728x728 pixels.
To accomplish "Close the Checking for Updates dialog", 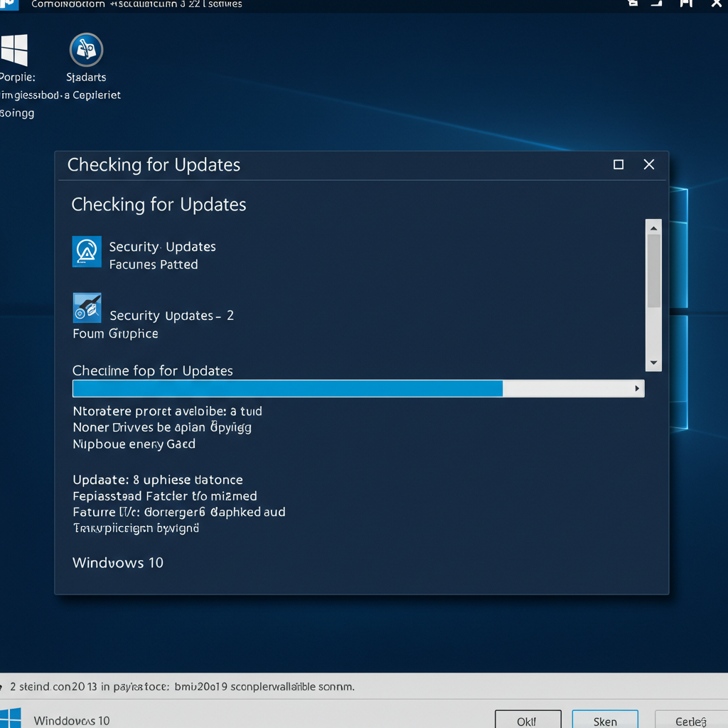I will coord(649,164).
